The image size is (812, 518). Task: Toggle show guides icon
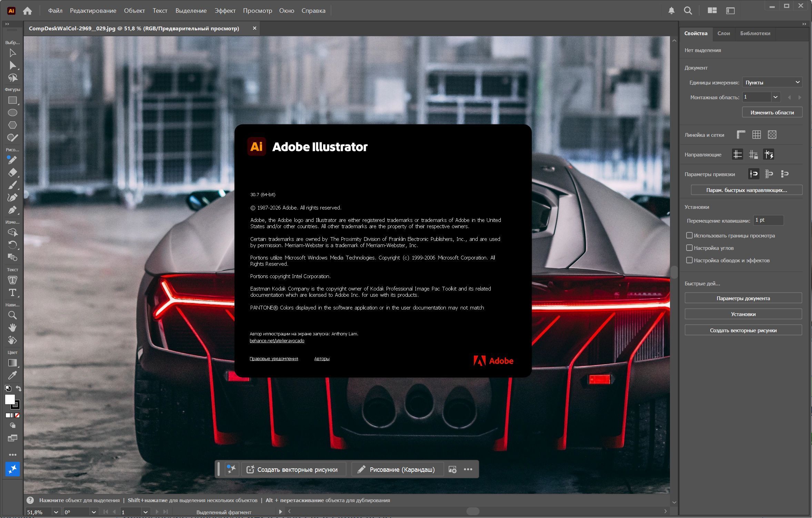click(x=737, y=154)
